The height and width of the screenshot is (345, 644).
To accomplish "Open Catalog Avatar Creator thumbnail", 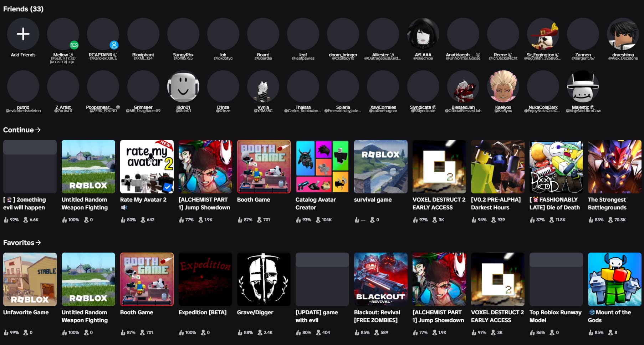I will [322, 167].
